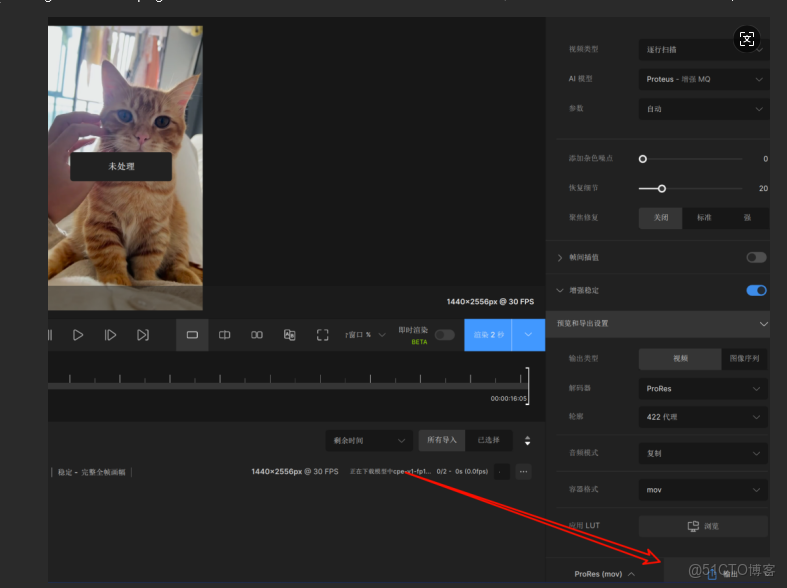The image size is (787, 588).
Task: Step forward one frame
Action: (x=111, y=335)
